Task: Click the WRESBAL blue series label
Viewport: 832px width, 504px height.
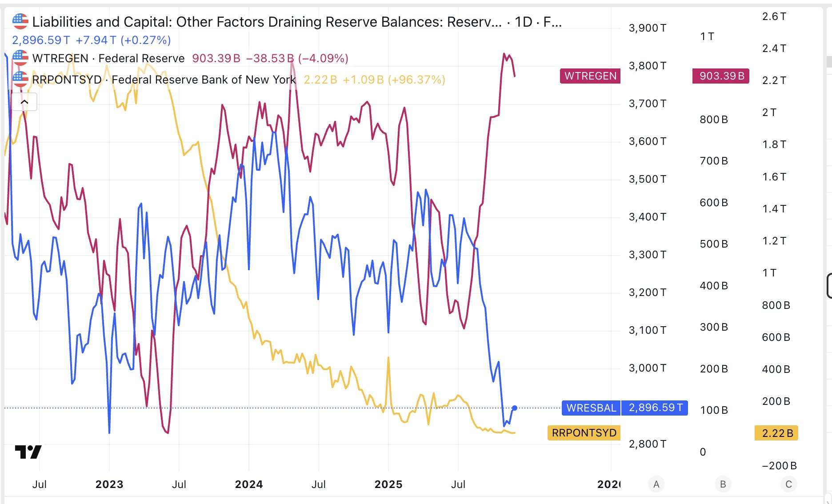Action: (x=591, y=408)
